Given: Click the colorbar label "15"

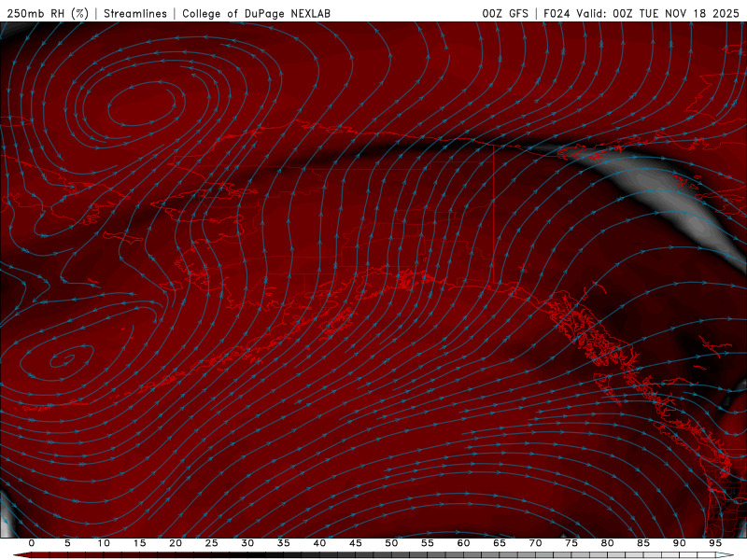Looking at the screenshot, I should tap(139, 543).
